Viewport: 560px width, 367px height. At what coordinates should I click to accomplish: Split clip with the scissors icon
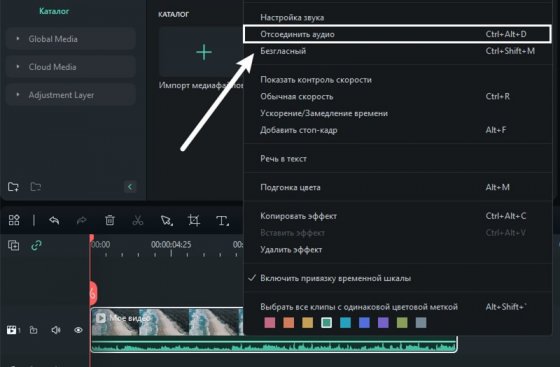click(138, 220)
